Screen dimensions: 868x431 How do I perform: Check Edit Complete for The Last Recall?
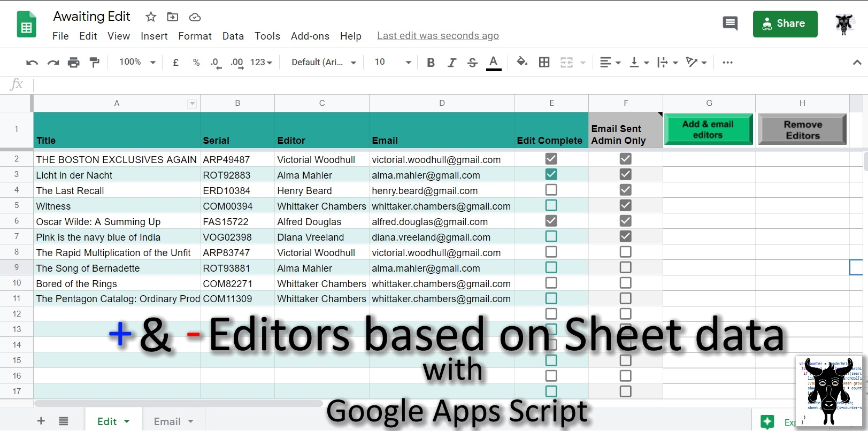(x=551, y=190)
